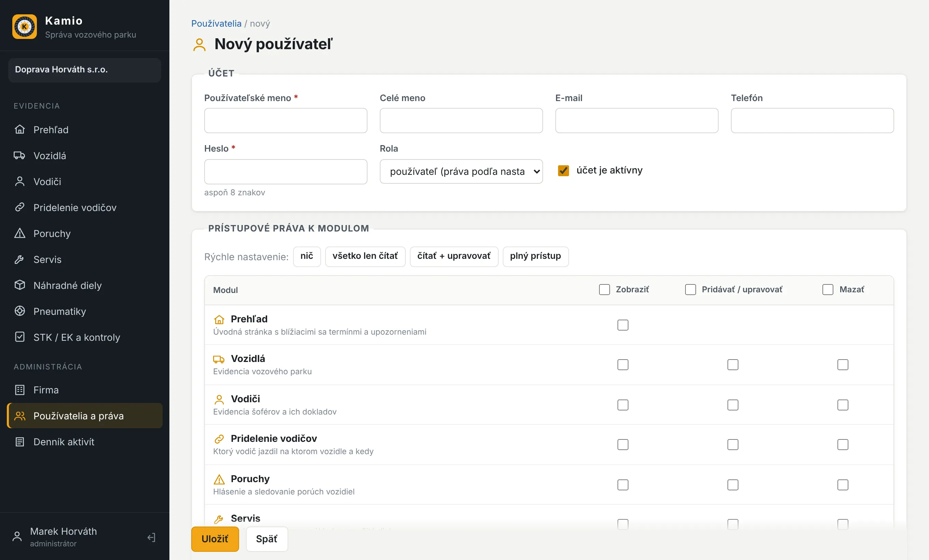Image resolution: width=929 pixels, height=560 pixels.
Task: Follow the Používatelia breadcrumb link
Action: [217, 24]
